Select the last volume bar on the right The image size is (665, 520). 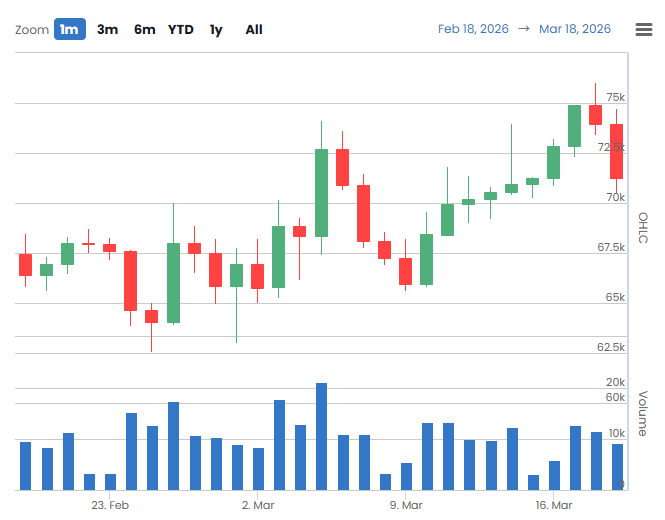pyautogui.click(x=617, y=466)
